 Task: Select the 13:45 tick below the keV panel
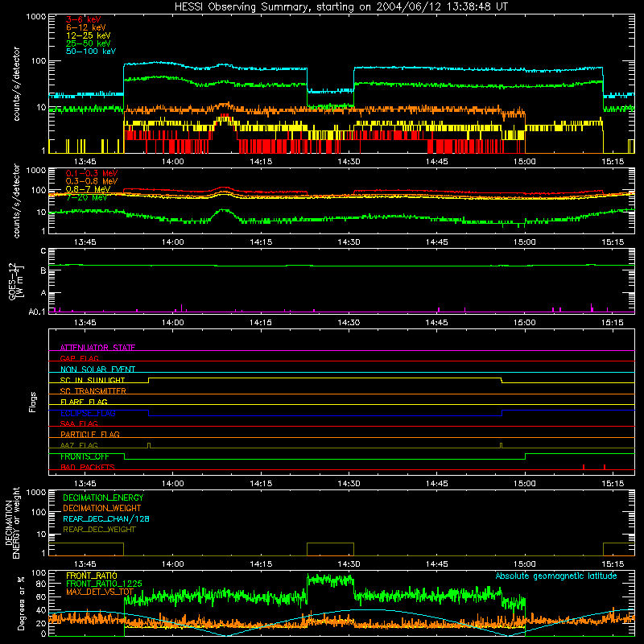coord(85,162)
